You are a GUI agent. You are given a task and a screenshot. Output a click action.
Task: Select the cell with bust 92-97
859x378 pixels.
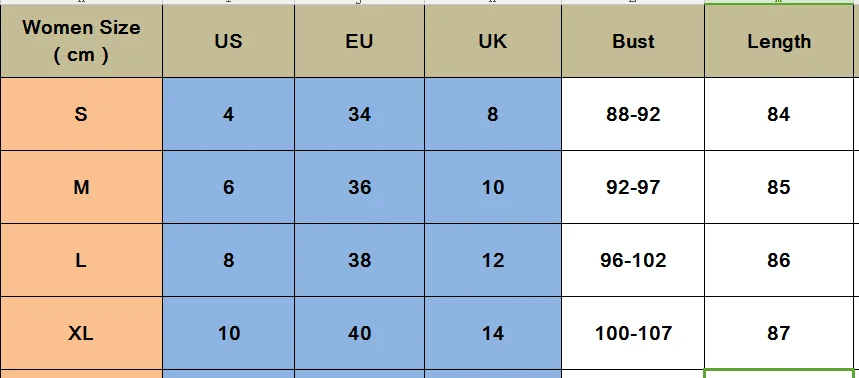coord(633,187)
